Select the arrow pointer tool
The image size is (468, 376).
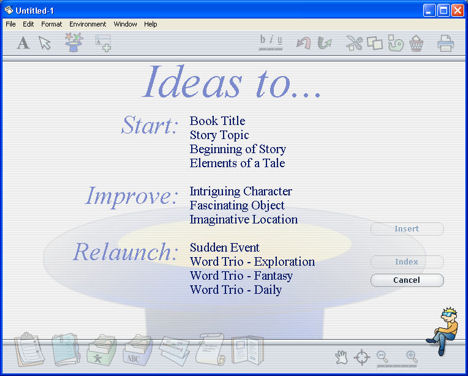[45, 43]
